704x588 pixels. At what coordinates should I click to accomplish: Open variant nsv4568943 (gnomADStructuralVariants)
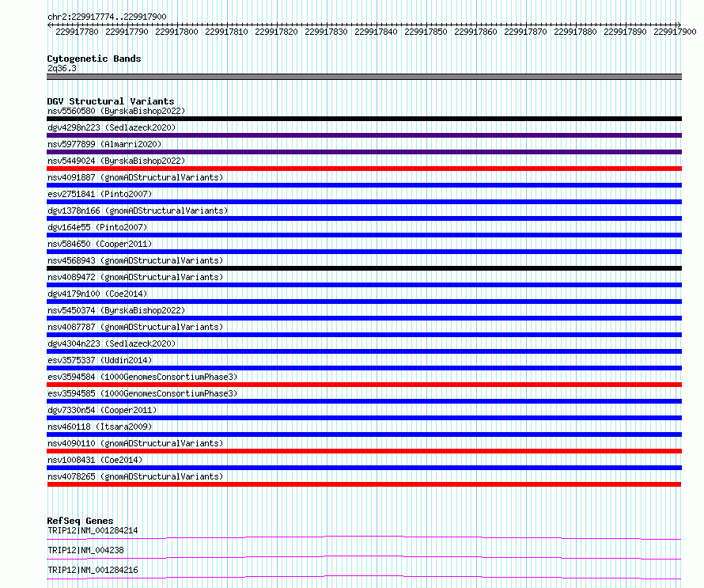click(x=135, y=260)
